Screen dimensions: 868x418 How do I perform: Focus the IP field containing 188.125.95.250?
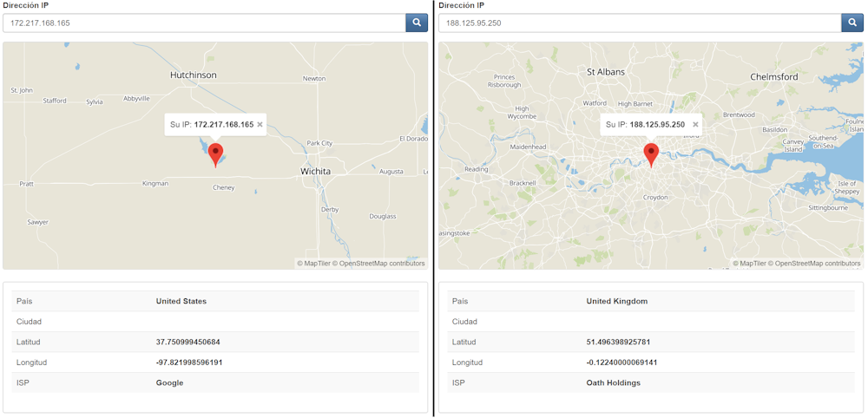point(640,23)
